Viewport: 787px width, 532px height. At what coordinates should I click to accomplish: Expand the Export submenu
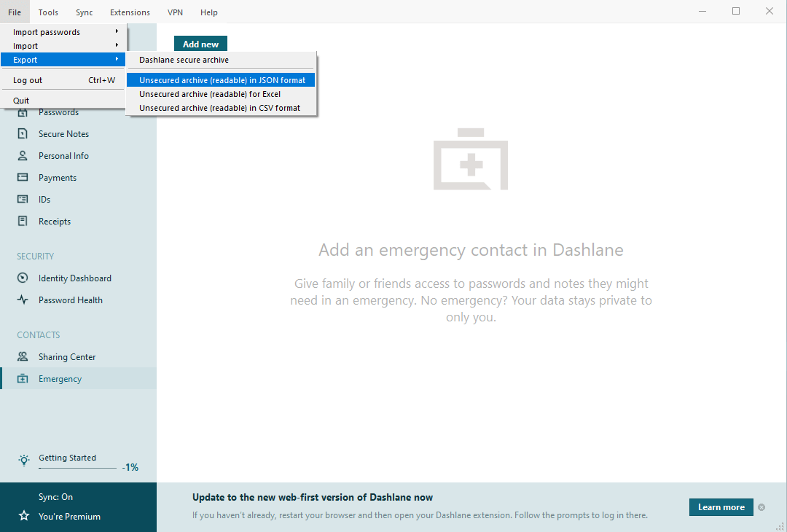pos(63,60)
